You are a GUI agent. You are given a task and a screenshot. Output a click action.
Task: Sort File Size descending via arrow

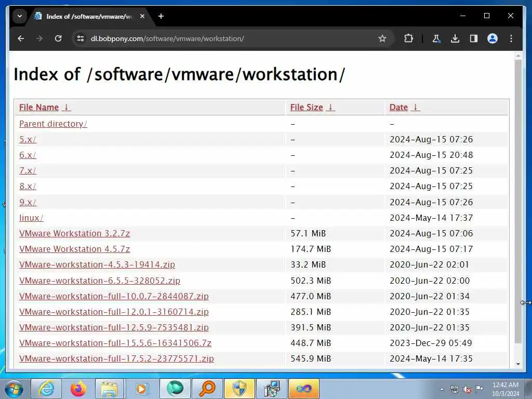(x=330, y=108)
